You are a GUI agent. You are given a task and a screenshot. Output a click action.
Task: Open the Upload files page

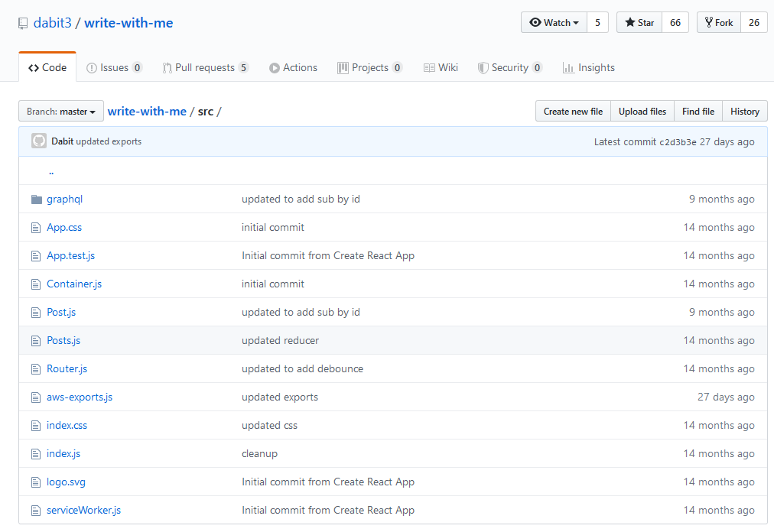click(642, 111)
